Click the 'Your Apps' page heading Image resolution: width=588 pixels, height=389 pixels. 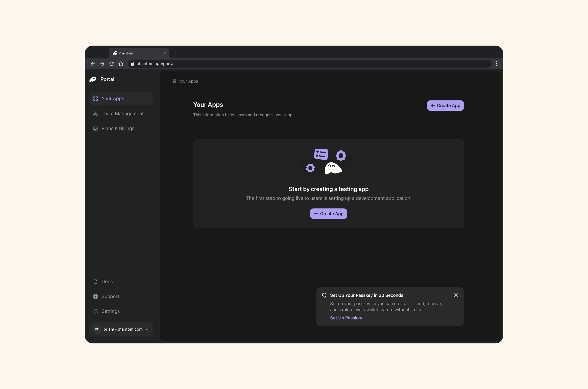[x=208, y=105]
